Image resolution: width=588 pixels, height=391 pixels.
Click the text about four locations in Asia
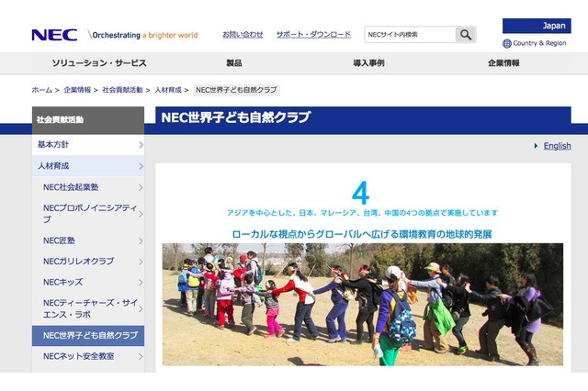pos(362,213)
